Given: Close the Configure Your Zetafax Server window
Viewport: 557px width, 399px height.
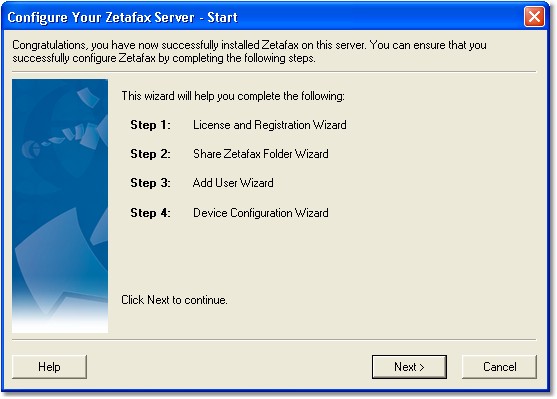Looking at the screenshot, I should (534, 17).
